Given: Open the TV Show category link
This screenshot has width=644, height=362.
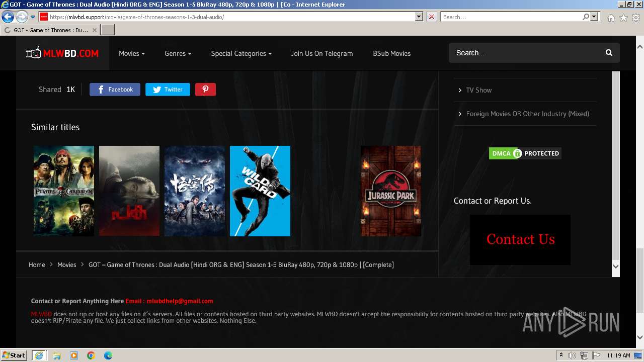Looking at the screenshot, I should point(478,90).
